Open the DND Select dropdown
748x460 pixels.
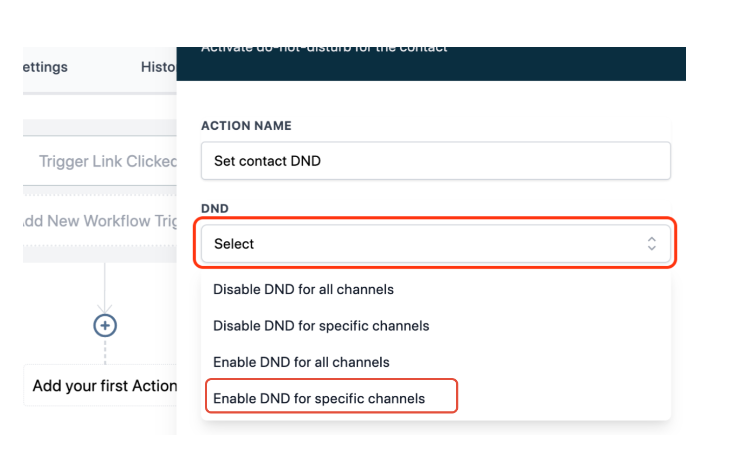click(x=435, y=244)
